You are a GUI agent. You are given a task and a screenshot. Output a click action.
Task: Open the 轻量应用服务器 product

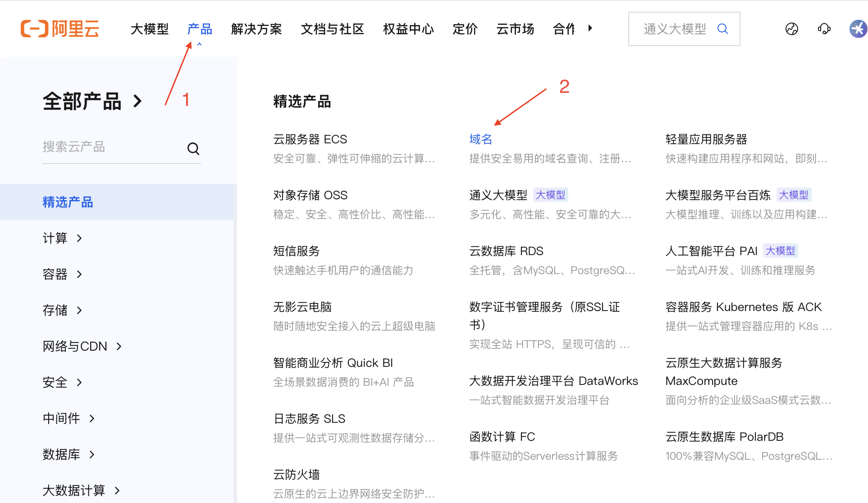point(706,139)
